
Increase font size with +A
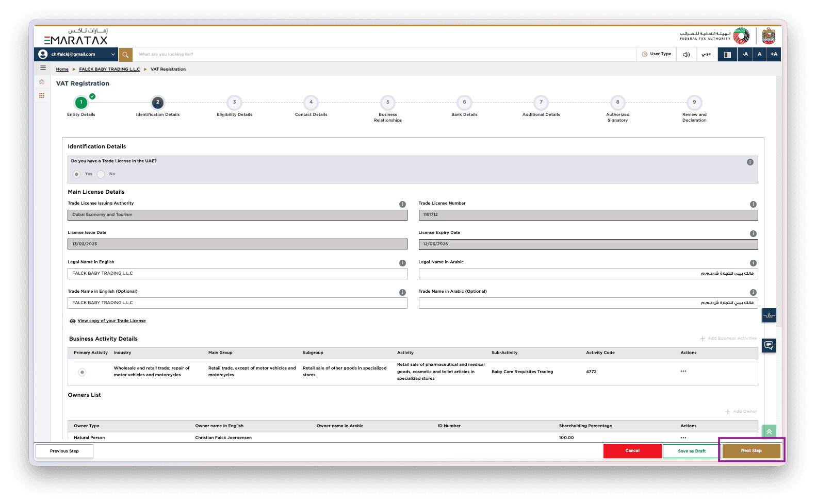coord(774,54)
